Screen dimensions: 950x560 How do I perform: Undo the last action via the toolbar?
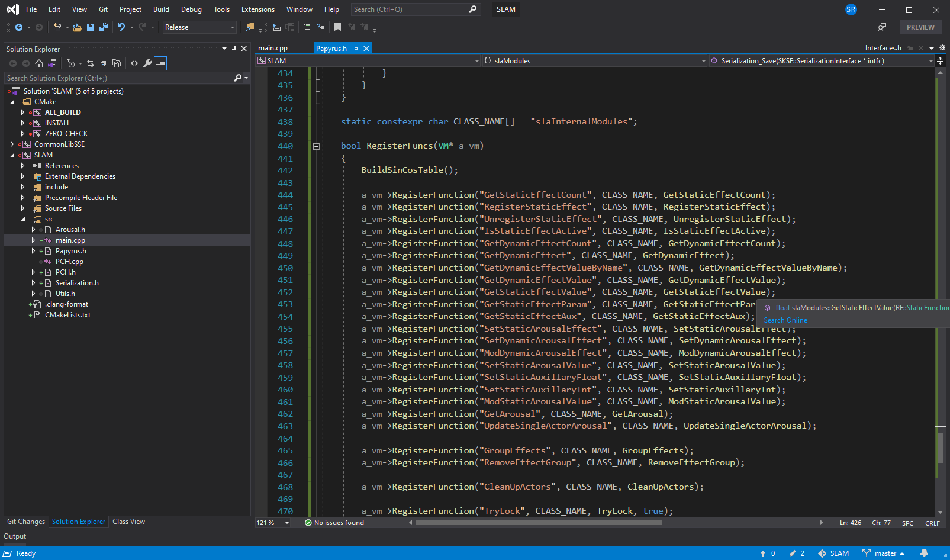[x=121, y=27]
